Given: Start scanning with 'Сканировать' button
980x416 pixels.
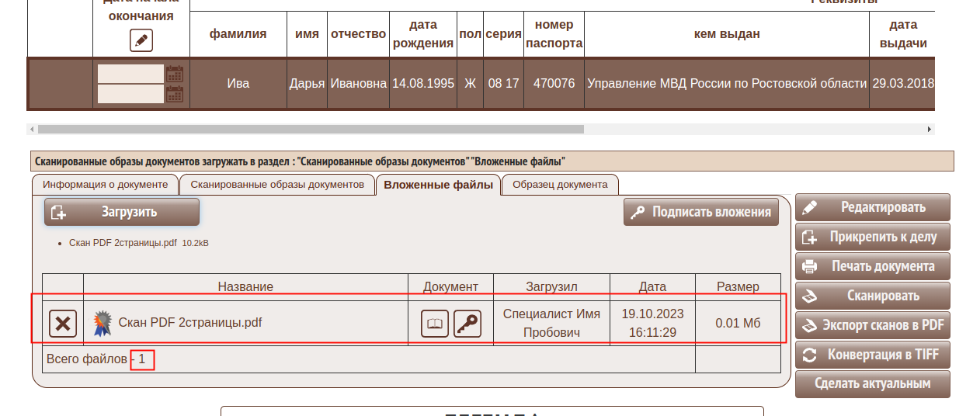Looking at the screenshot, I should pyautogui.click(x=872, y=296).
